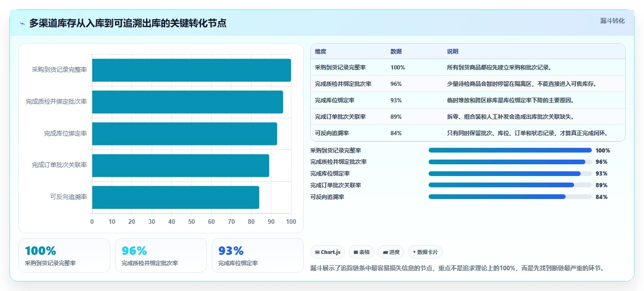Click the 100% cell in the table
Viewport: 644px width, 291px height.
pos(398,68)
